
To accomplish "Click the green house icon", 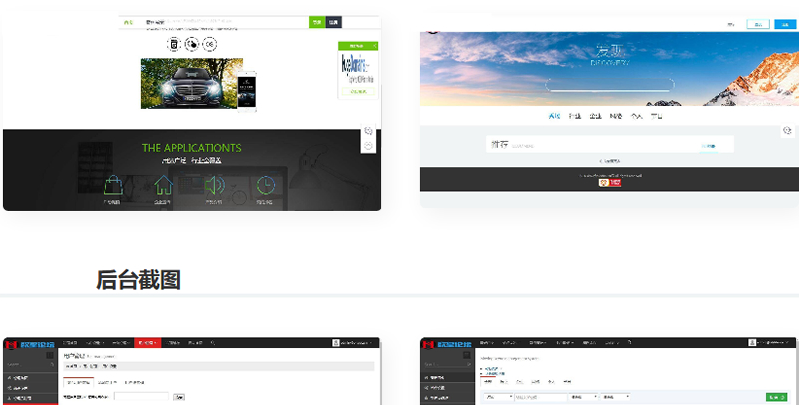I will [162, 185].
